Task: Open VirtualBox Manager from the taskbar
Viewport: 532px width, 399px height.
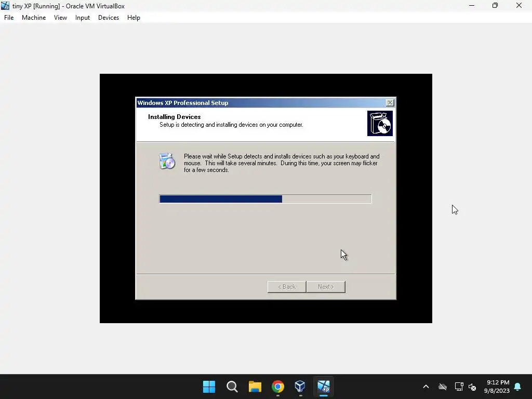Action: coord(300,387)
